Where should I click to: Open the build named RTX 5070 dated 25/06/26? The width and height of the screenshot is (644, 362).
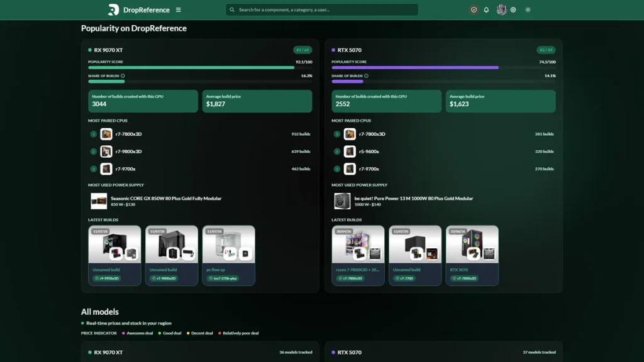click(x=472, y=255)
